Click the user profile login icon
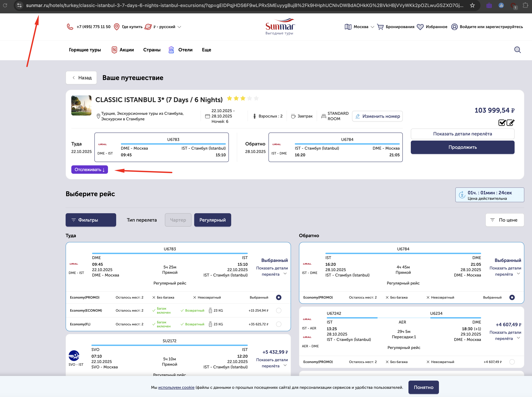This screenshot has height=397, width=532. (x=454, y=27)
